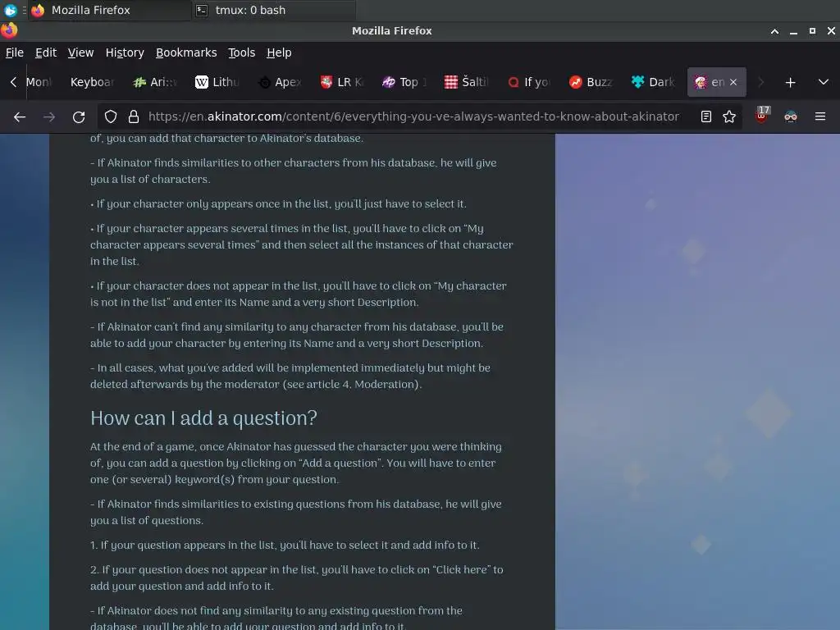Close the active Akinator tab
This screenshot has width=840, height=630.
733,82
